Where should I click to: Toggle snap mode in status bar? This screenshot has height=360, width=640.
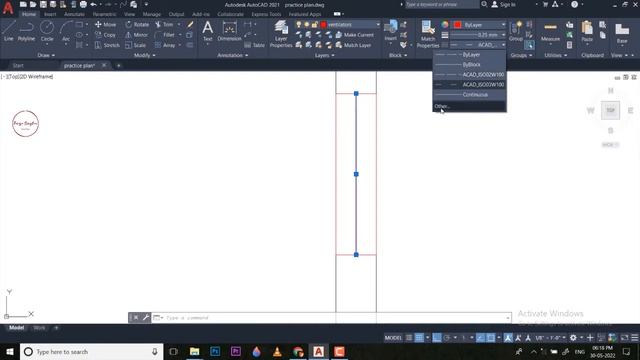tap(419, 338)
